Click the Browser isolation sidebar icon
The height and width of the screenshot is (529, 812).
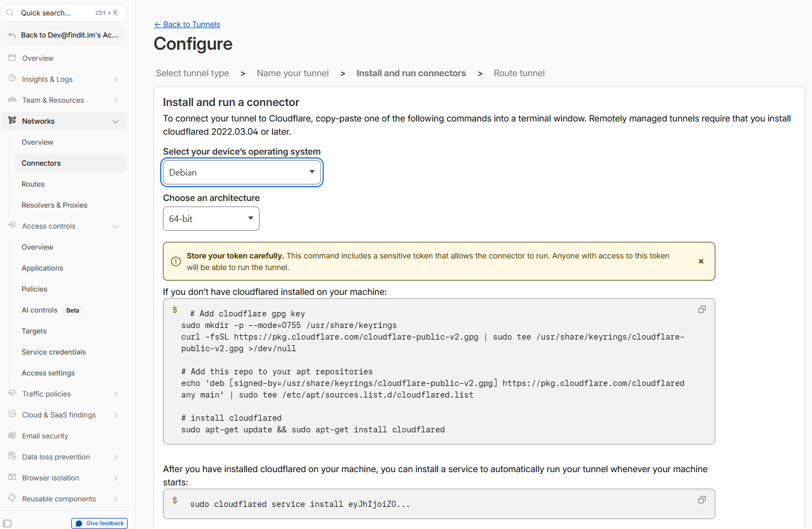point(12,478)
